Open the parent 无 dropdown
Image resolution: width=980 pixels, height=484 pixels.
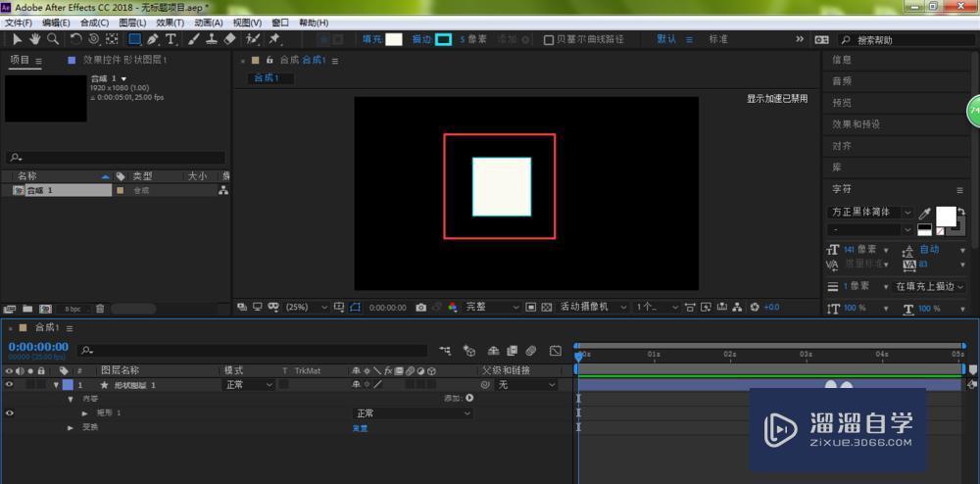[x=525, y=385]
